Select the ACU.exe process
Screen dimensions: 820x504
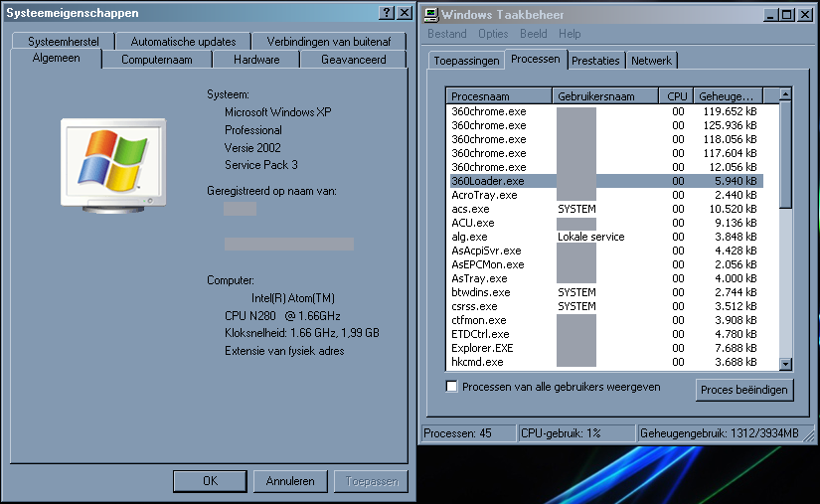tap(605, 223)
